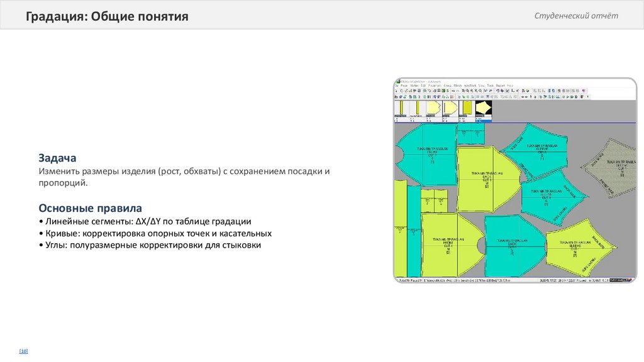Screen dimensions: 644x362
Task: Open the Marker menu
Action: pos(414,85)
